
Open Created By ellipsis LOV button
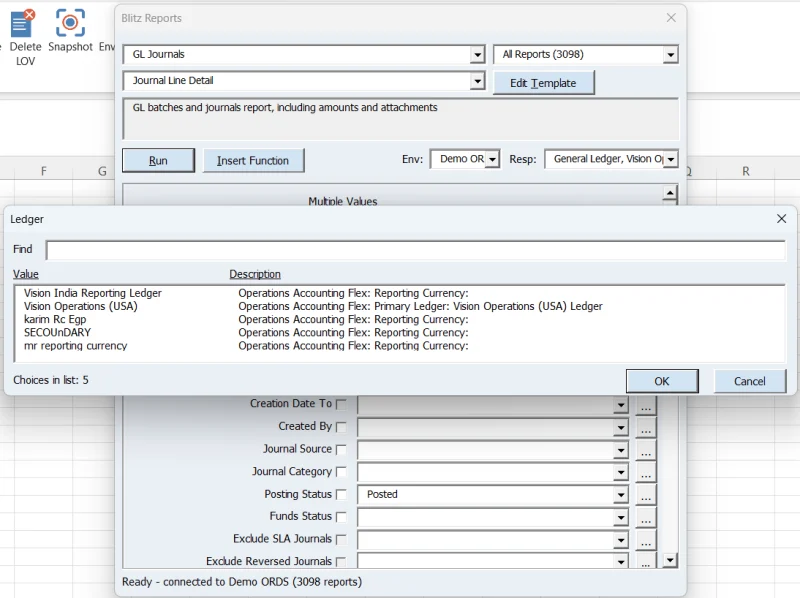tap(645, 428)
